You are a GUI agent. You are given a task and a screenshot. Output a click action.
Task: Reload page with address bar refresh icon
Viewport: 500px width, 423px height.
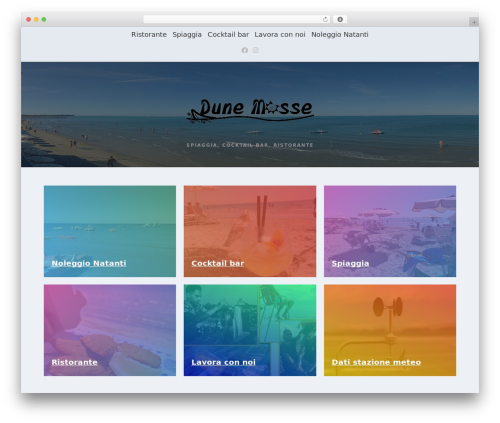(x=325, y=20)
